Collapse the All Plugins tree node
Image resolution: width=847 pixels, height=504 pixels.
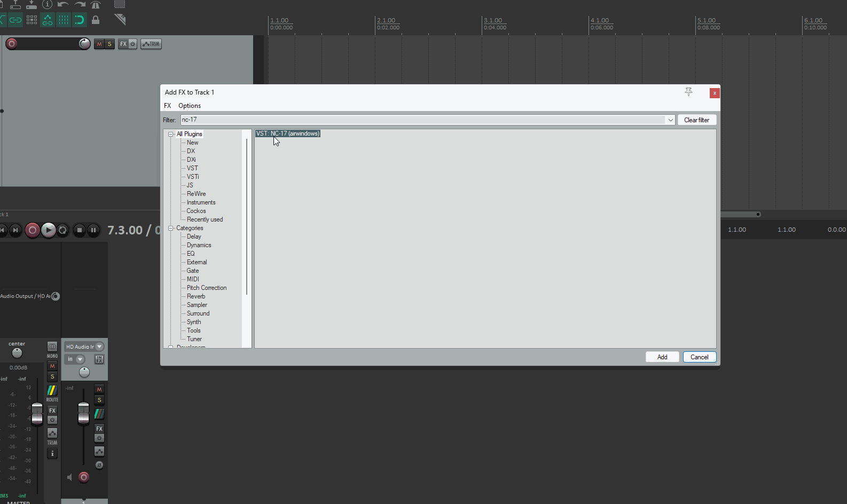pyautogui.click(x=171, y=134)
